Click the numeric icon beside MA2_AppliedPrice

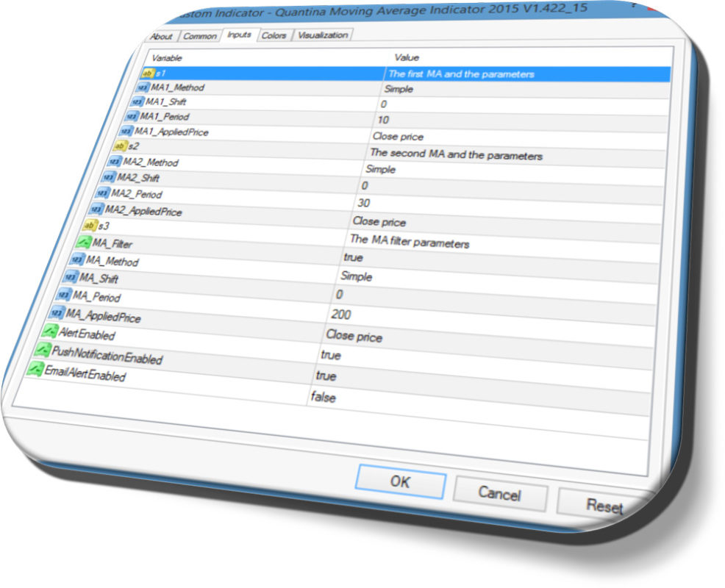pyautogui.click(x=96, y=209)
